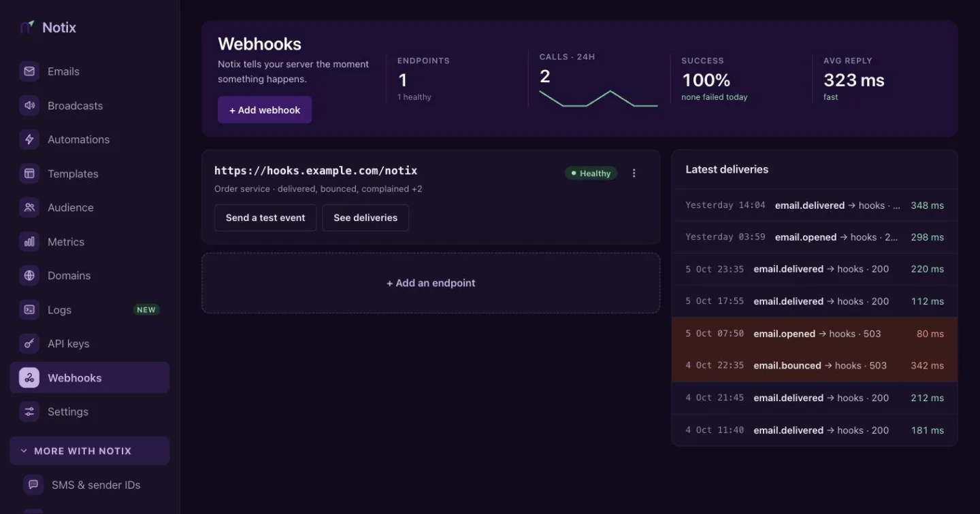Collapse the More with Notix section
The height and width of the screenshot is (514, 980).
click(x=89, y=451)
